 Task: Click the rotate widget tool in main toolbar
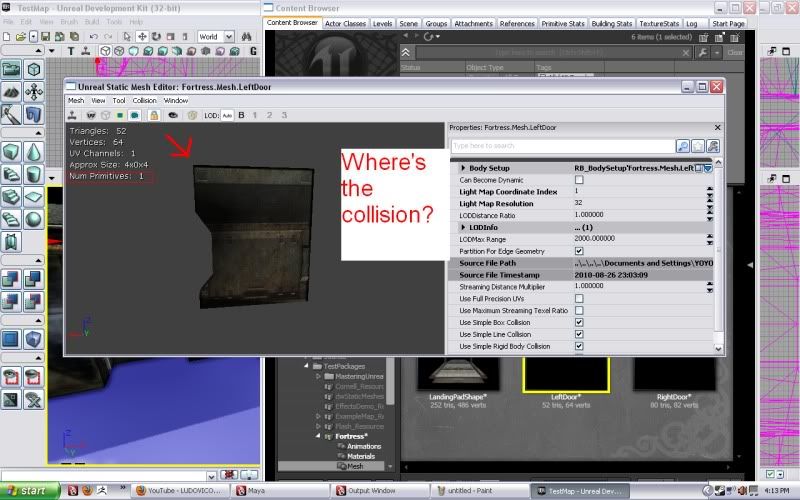coord(156,37)
